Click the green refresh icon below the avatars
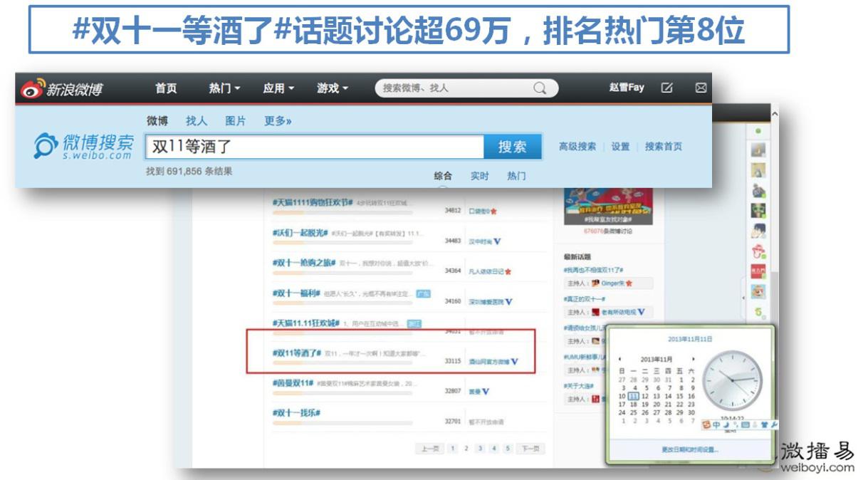This screenshot has width=868, height=480. tap(758, 312)
